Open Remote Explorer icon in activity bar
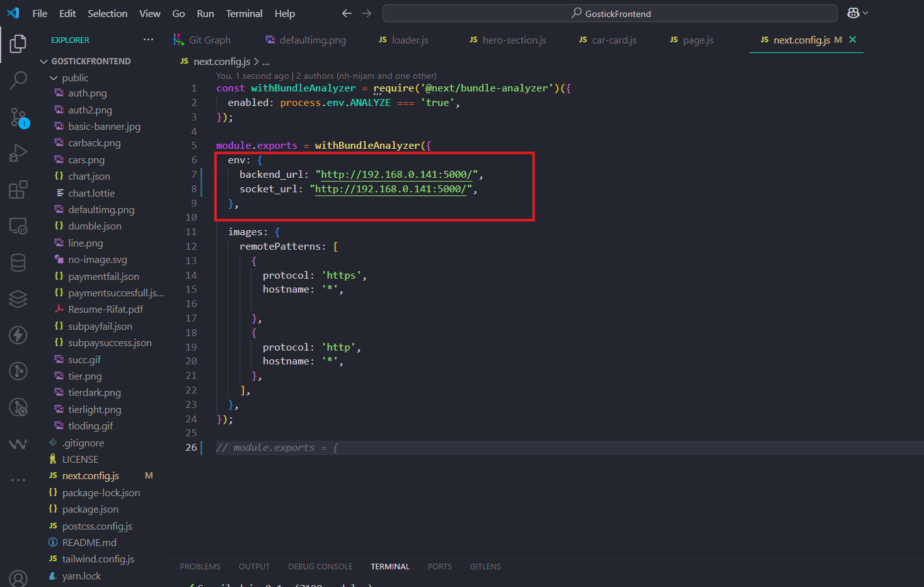The width and height of the screenshot is (924, 587). 18,226
